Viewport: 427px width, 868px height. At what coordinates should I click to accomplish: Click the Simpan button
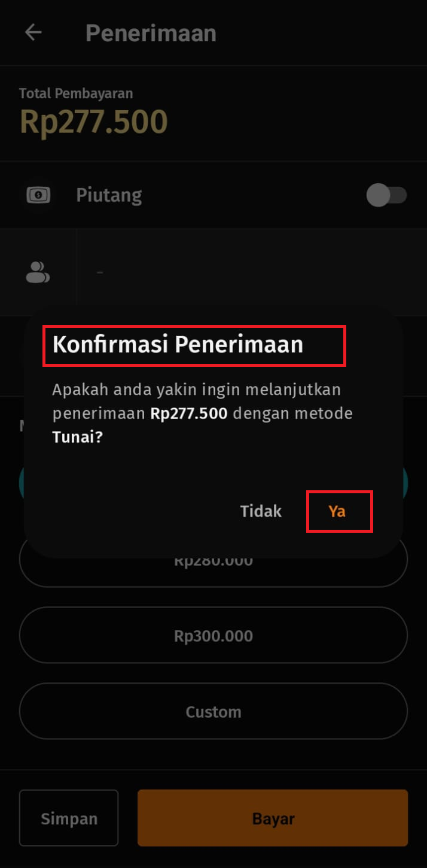[69, 818]
